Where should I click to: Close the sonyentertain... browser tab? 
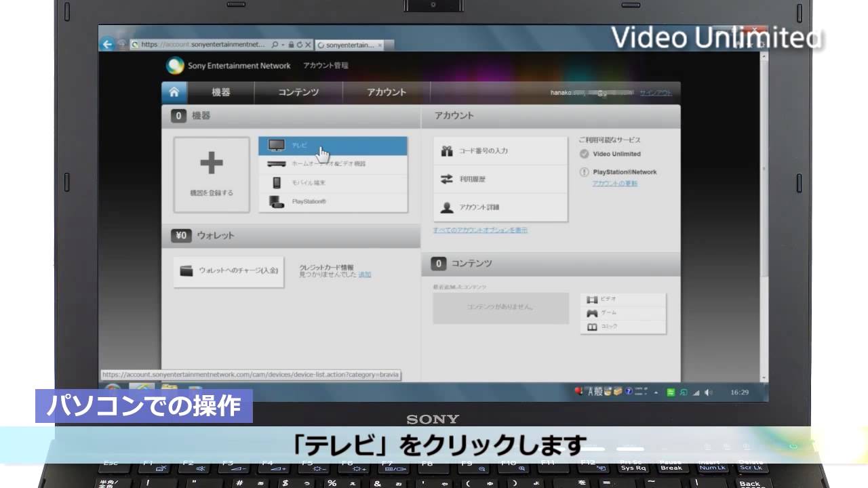pos(380,45)
